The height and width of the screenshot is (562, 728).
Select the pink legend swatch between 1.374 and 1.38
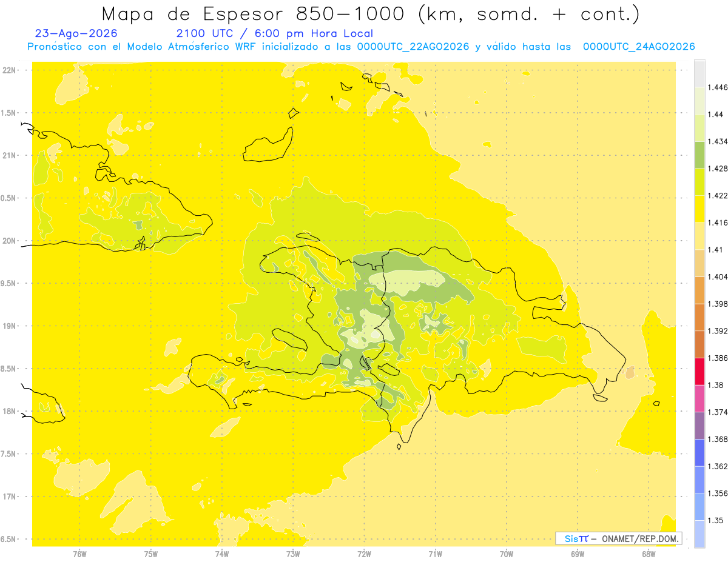point(699,398)
